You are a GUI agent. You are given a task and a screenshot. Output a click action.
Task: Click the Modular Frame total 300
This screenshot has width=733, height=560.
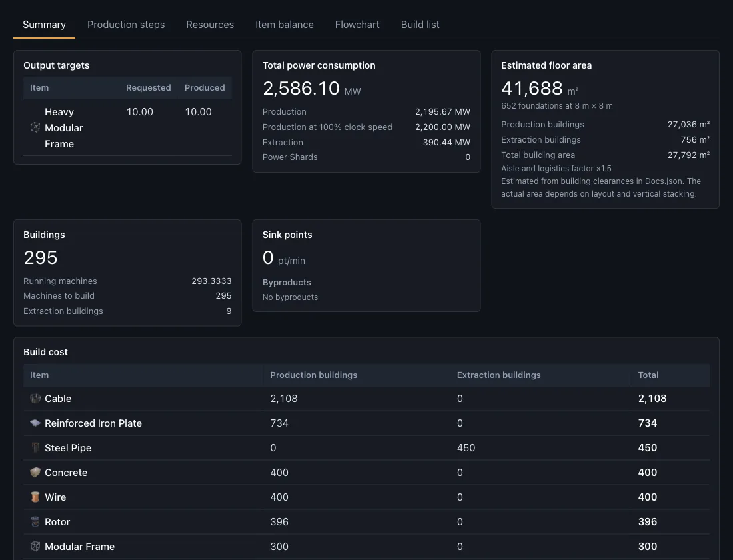[648, 547]
